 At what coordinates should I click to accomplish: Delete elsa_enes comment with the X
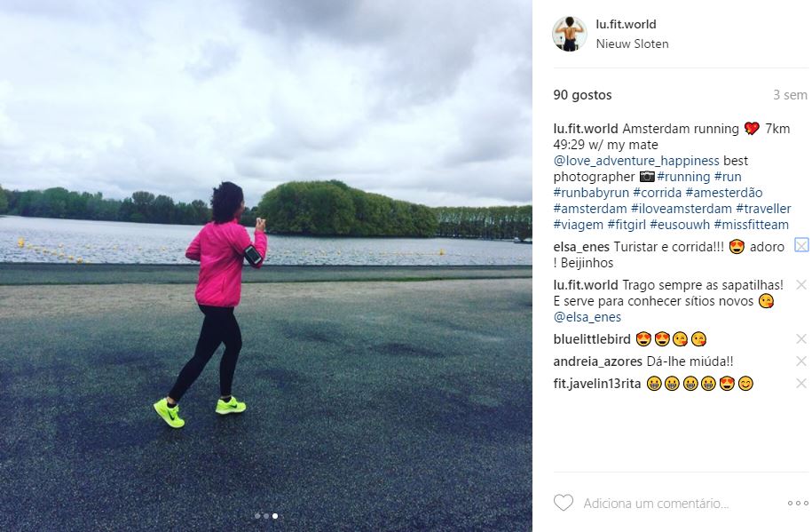pyautogui.click(x=801, y=245)
